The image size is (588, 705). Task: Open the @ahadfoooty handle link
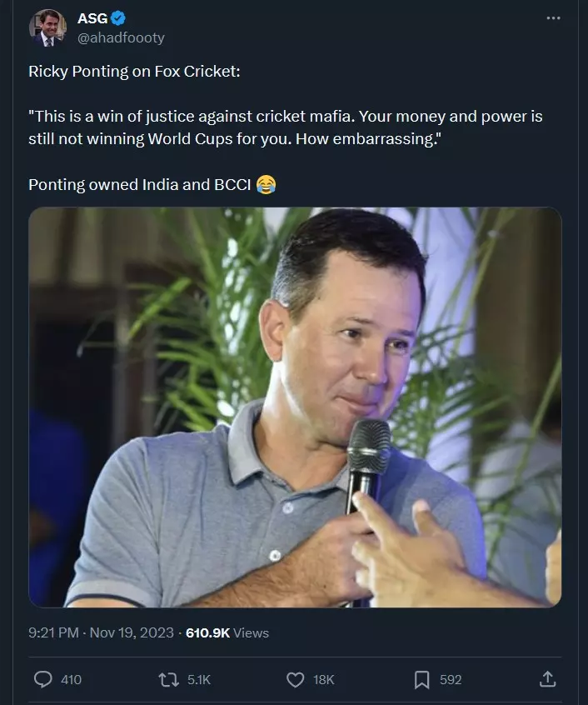coord(121,37)
